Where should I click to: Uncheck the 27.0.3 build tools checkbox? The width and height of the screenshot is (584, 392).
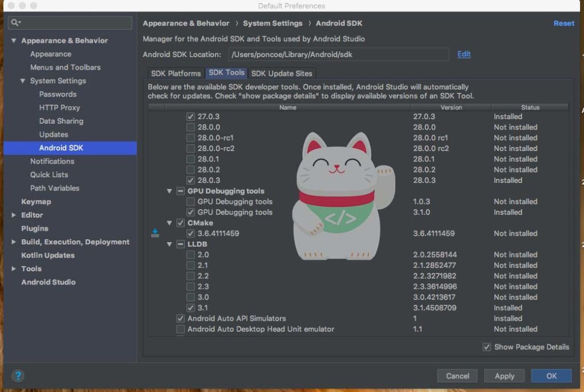pos(190,116)
